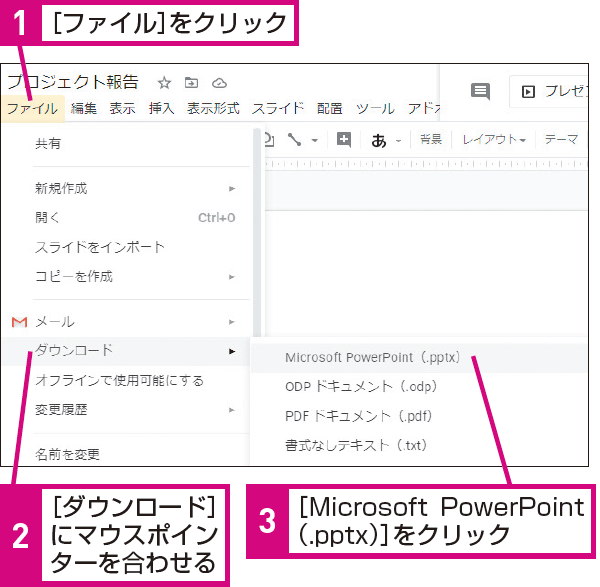The image size is (600, 587).
Task: Select 名前を変更 in file menu
Action: [x=126, y=454]
